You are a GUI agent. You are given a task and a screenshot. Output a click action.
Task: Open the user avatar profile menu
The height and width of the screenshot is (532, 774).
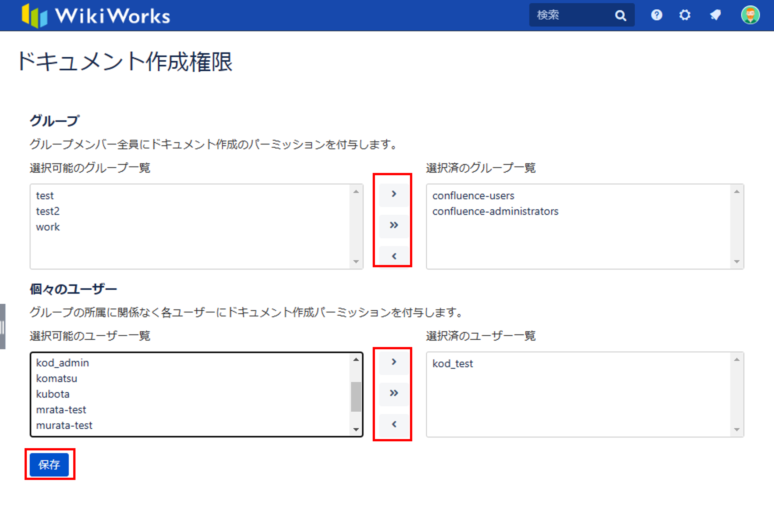coord(750,15)
